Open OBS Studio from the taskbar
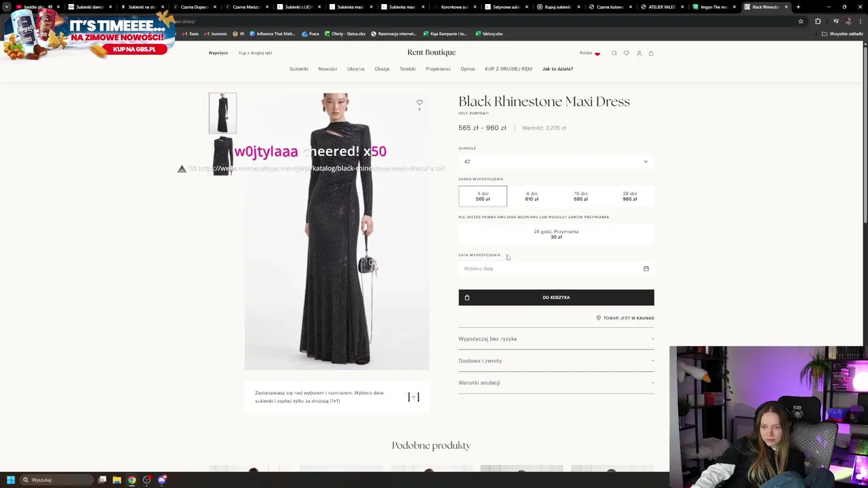 coord(146,480)
